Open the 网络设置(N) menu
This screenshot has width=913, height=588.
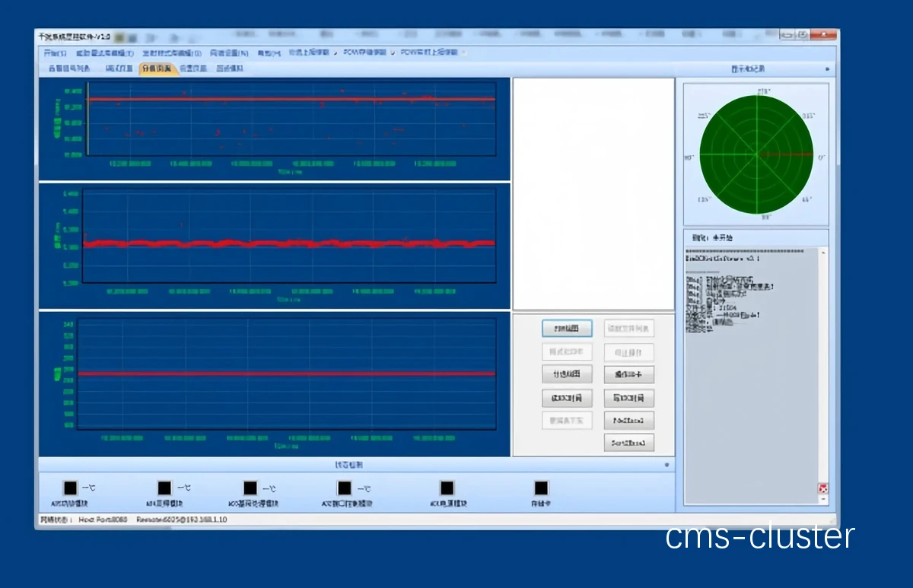pos(229,53)
